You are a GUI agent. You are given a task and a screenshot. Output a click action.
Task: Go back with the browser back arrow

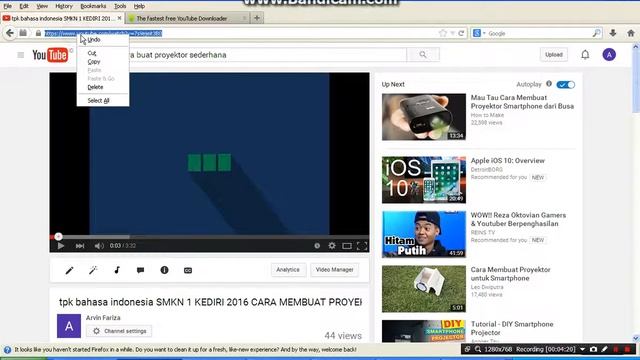click(10, 33)
